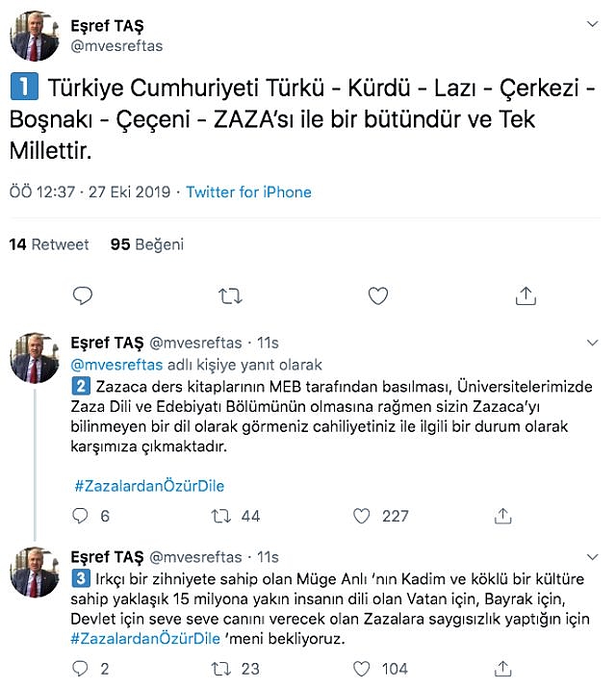Share the main tweet

tap(526, 294)
